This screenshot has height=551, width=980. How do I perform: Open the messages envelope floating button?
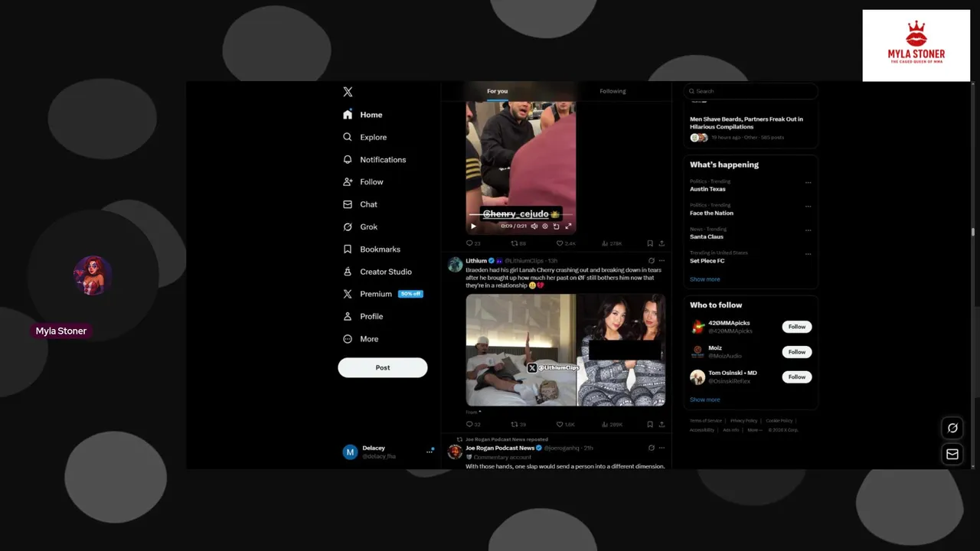(x=952, y=454)
